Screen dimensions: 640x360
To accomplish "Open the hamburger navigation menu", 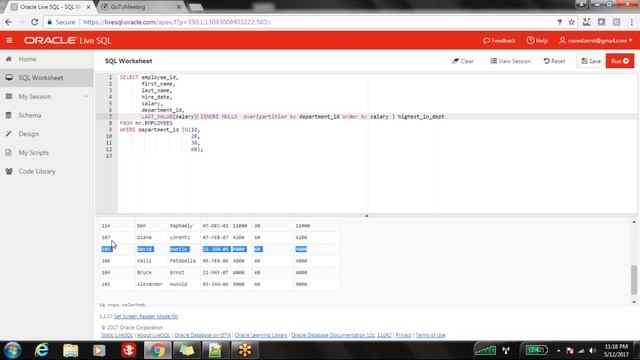I will point(9,40).
